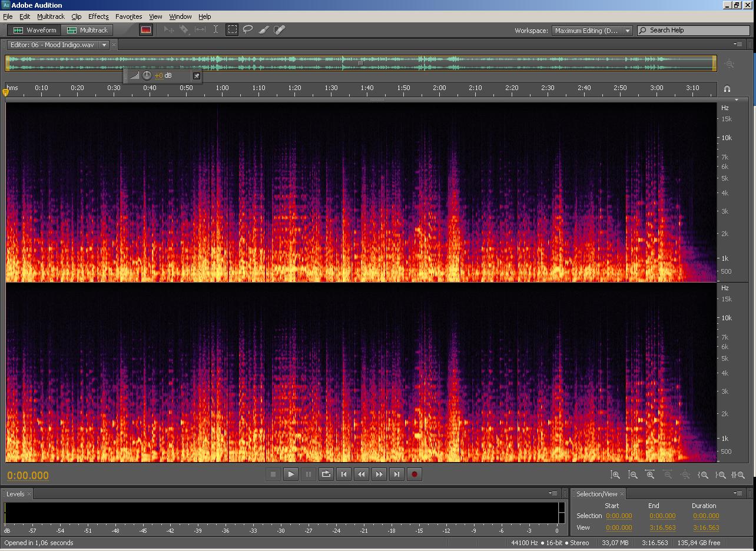
Task: Click the Record button
Action: pos(415,474)
